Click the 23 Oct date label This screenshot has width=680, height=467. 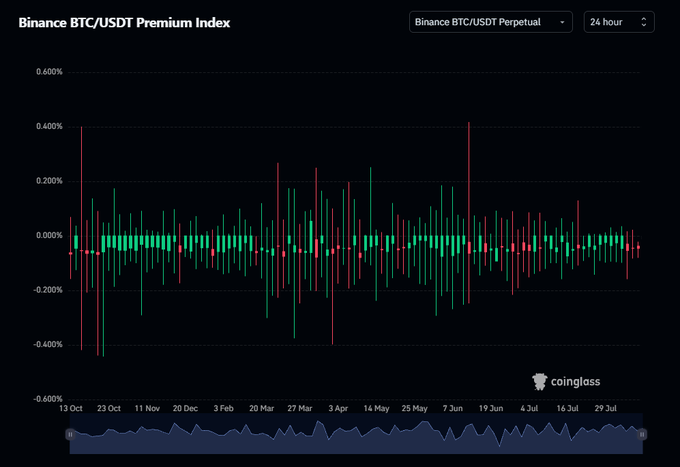109,408
